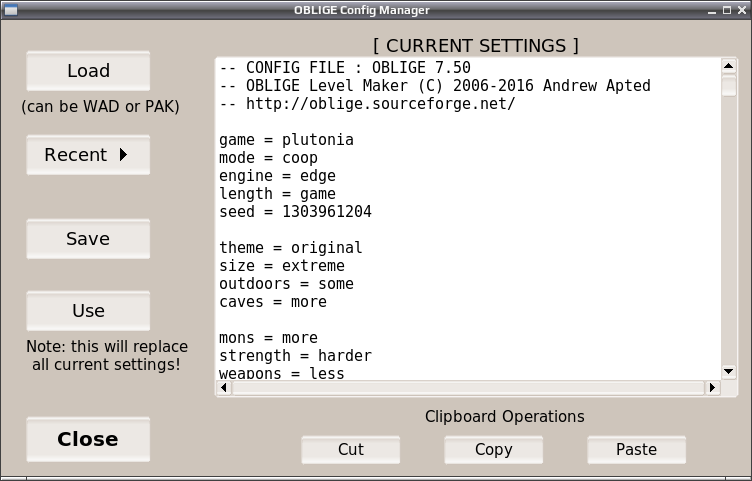Click the vertical scrollbar up arrow
The image size is (752, 481).
[728, 66]
